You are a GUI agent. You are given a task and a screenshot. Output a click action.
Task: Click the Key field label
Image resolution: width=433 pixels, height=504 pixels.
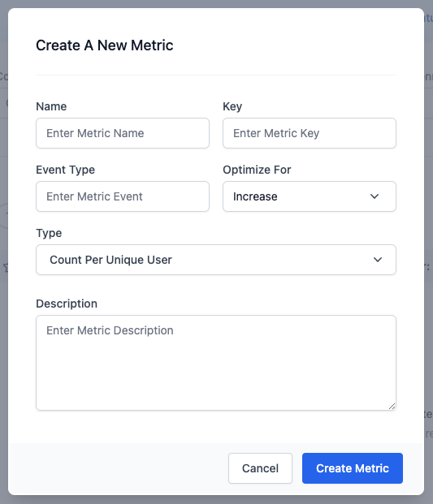click(232, 106)
